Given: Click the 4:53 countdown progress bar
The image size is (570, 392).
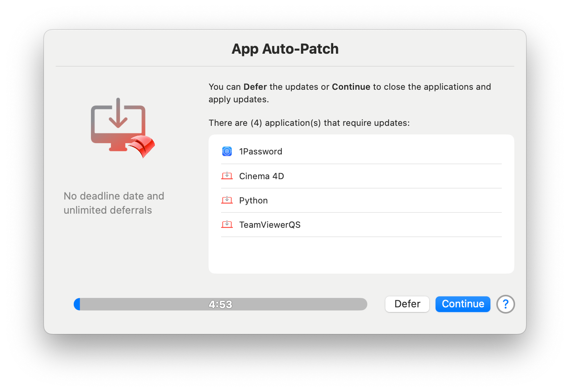Looking at the screenshot, I should coord(220,304).
